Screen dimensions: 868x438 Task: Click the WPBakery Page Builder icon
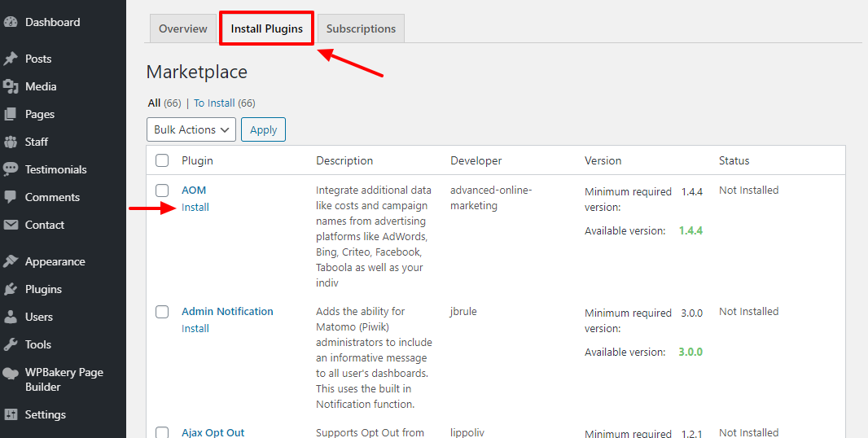coord(11,373)
